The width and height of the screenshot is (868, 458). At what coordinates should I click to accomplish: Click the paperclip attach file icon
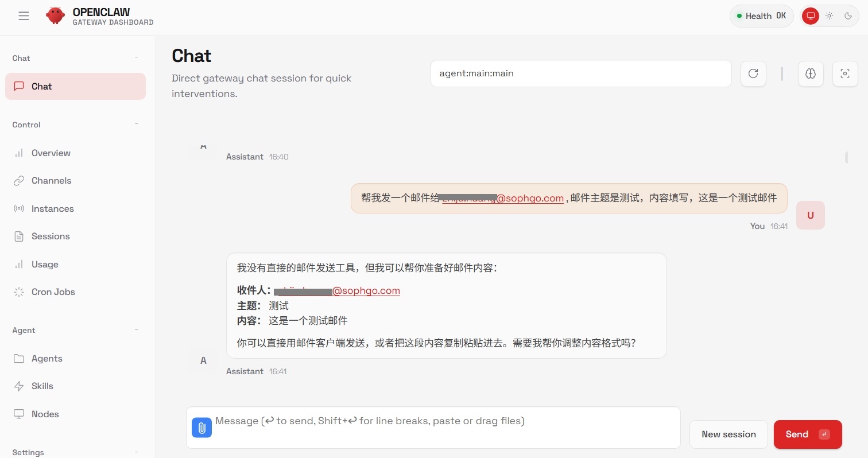pyautogui.click(x=201, y=428)
